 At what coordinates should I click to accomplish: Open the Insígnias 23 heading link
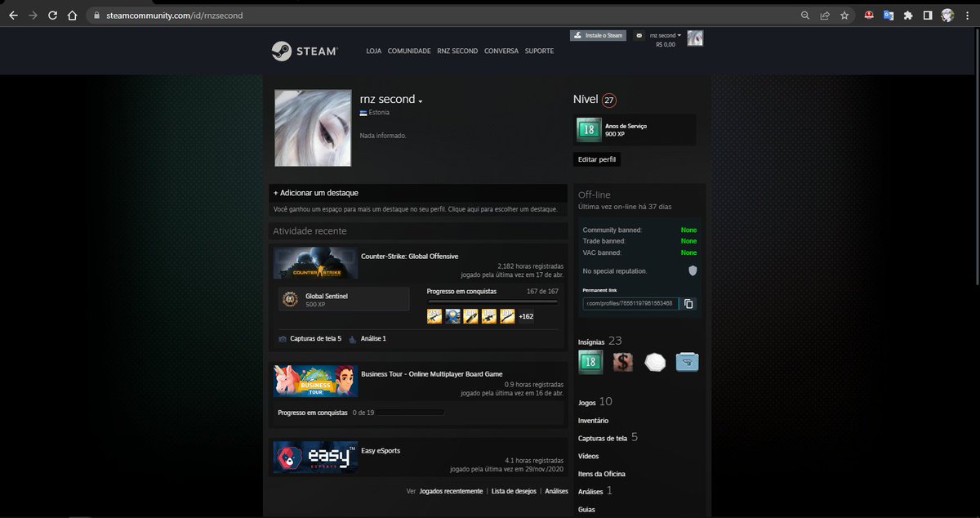600,341
